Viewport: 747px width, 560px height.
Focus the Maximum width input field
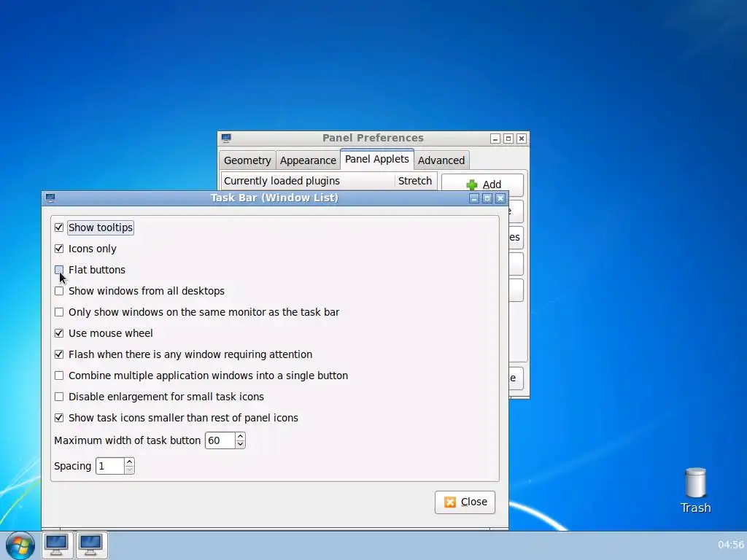[220, 440]
